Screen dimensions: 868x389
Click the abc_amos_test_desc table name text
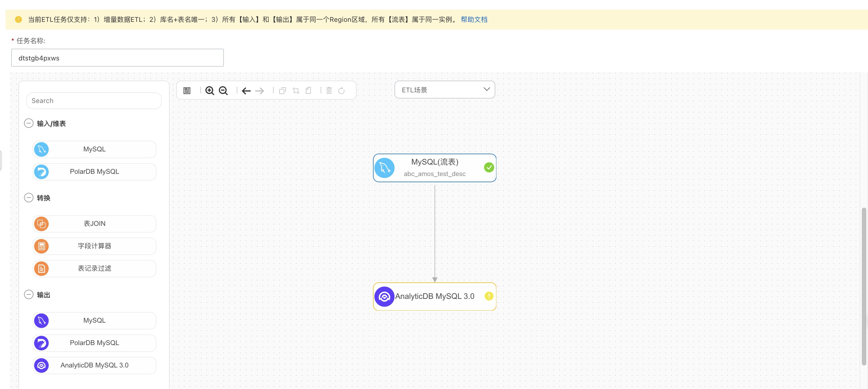(435, 174)
